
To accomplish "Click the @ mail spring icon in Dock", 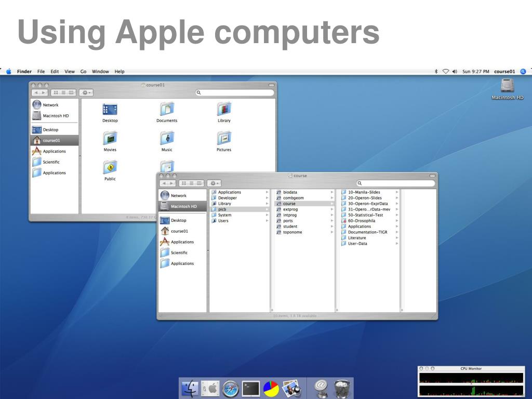I will pos(321,389).
